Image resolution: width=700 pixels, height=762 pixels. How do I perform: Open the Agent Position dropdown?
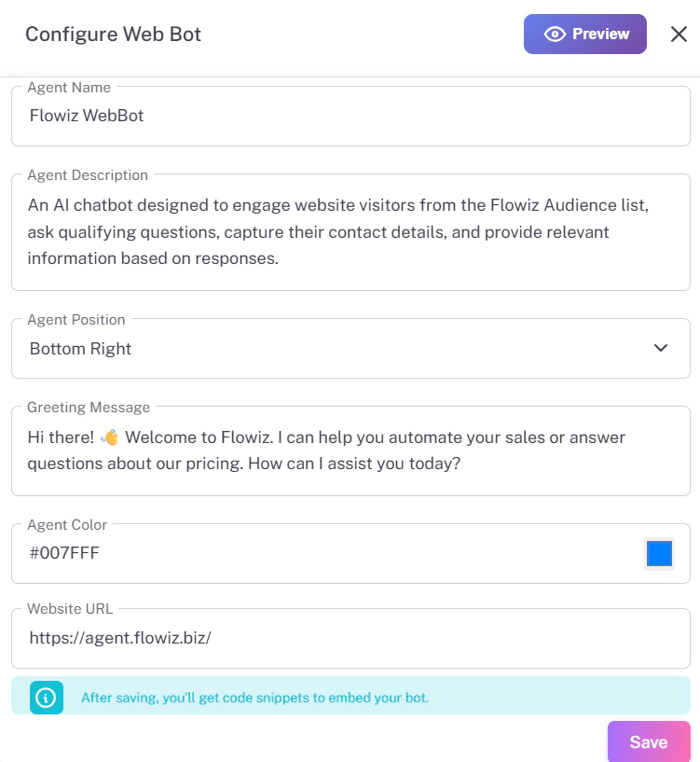pyautogui.click(x=350, y=347)
